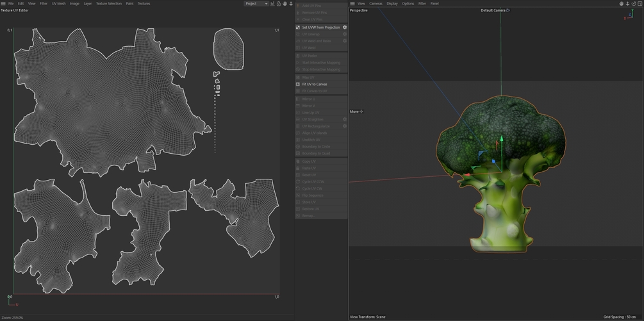
Task: Click the zoom arrow icon in UV editor
Action: [291, 3]
